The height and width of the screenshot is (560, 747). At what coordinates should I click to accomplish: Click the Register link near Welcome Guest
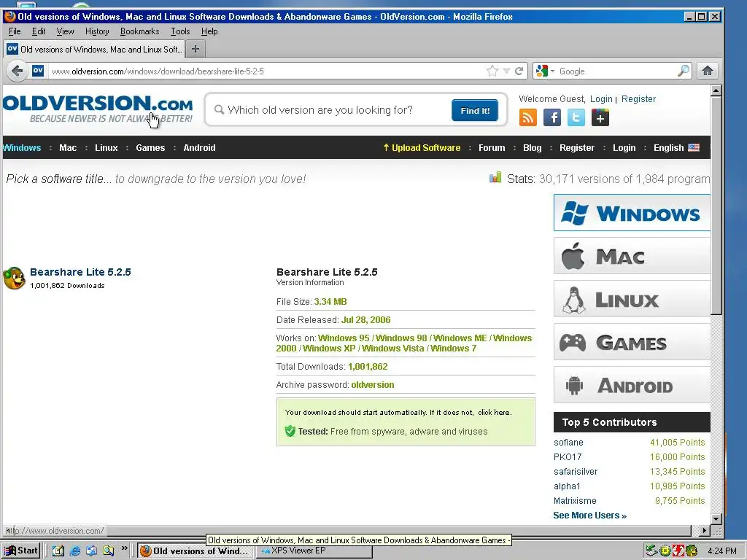638,99
